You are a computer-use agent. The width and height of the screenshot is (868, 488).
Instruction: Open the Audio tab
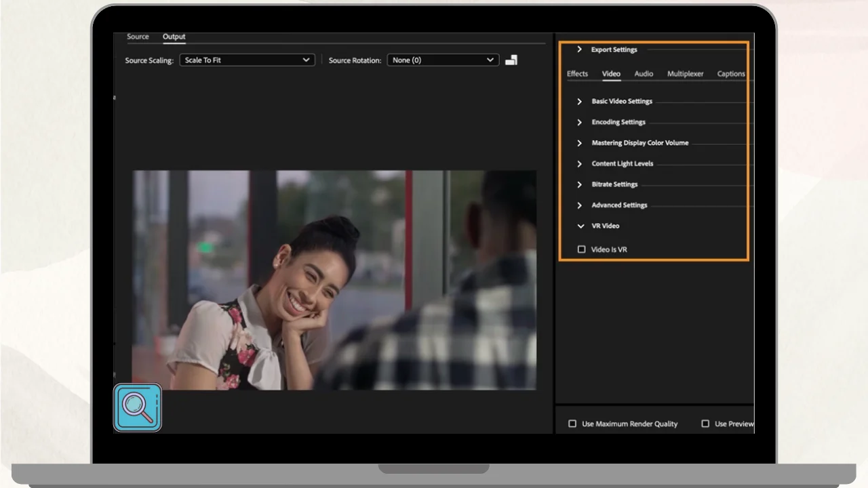(644, 74)
